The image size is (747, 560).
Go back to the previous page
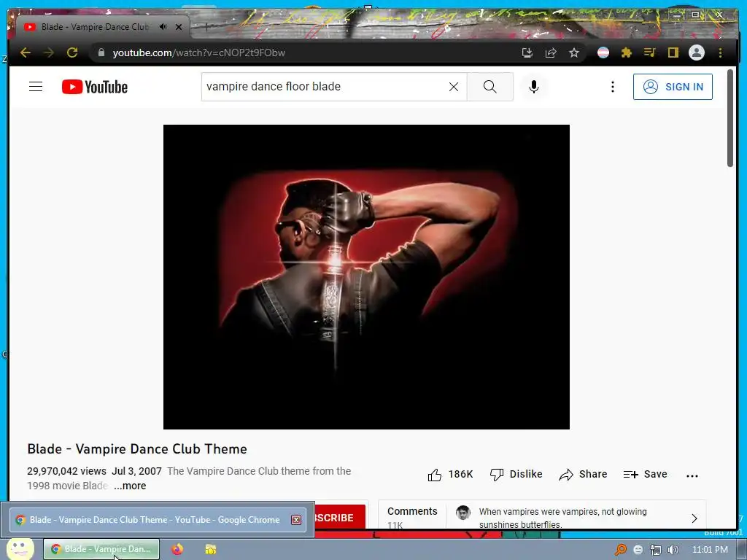(26, 52)
